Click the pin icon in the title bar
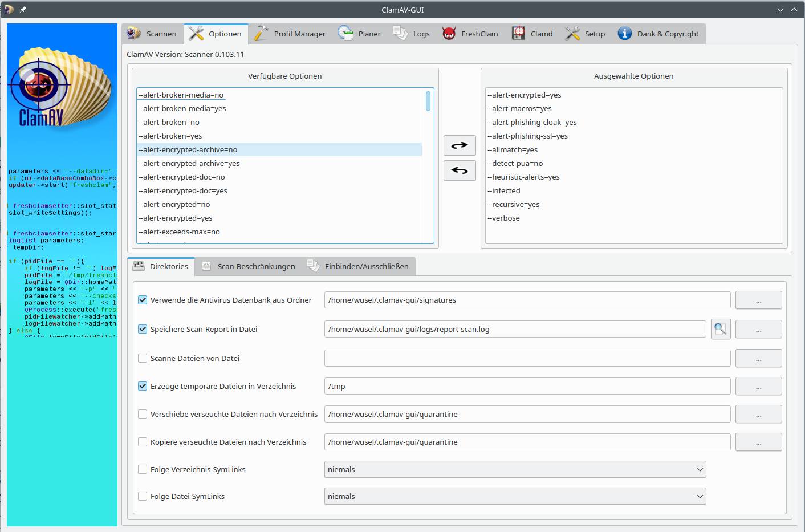Image resolution: width=805 pixels, height=532 pixels. coord(23,9)
